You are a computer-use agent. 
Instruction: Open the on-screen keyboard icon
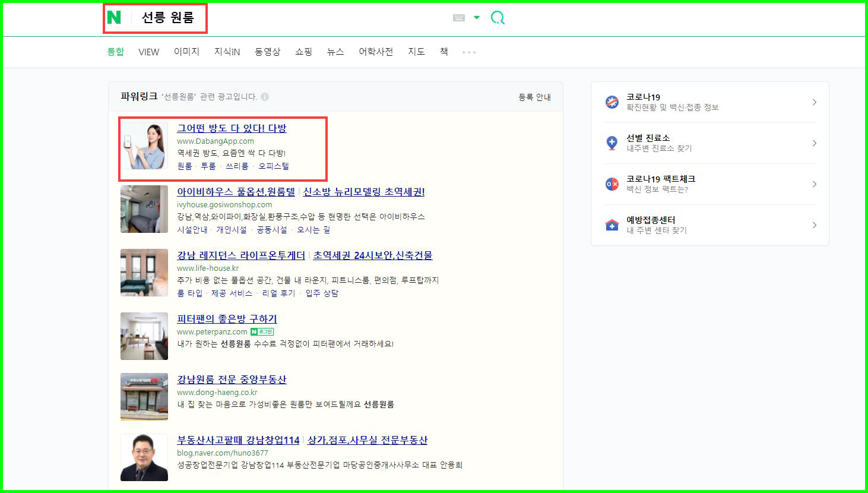[459, 18]
